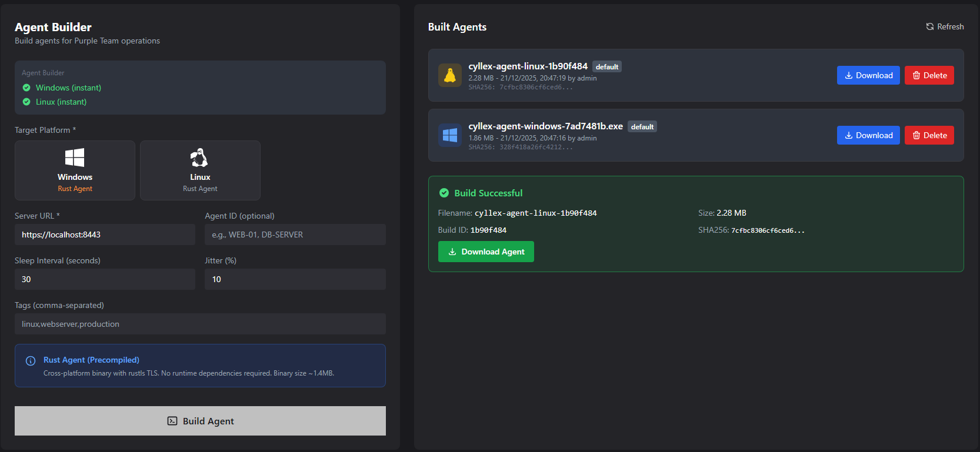This screenshot has height=452, width=980.
Task: Focus the Server URL input field
Action: [105, 235]
